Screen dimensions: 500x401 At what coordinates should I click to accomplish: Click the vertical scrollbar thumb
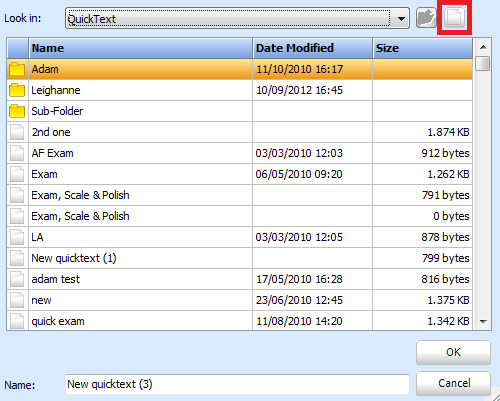pos(483,63)
